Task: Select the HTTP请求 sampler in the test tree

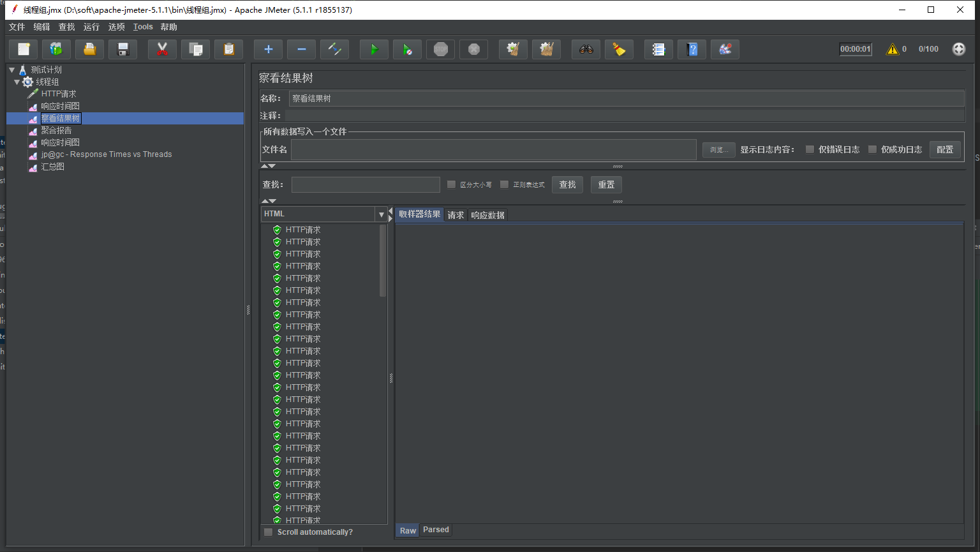Action: tap(59, 94)
